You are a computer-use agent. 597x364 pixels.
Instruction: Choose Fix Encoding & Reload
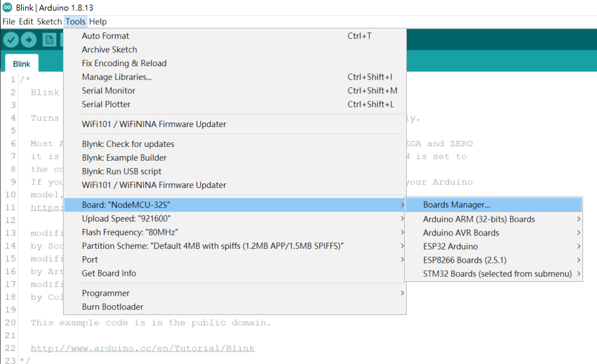tap(235, 63)
